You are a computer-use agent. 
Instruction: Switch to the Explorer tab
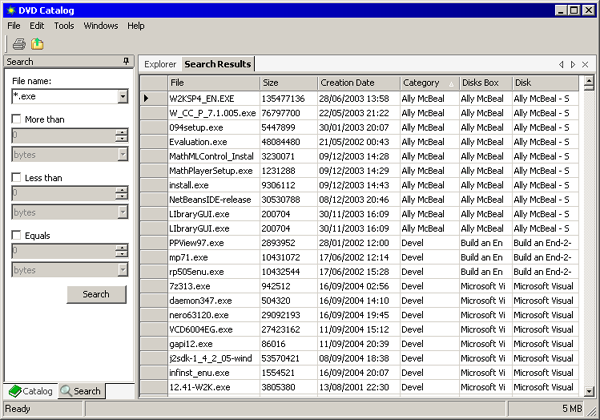point(160,64)
